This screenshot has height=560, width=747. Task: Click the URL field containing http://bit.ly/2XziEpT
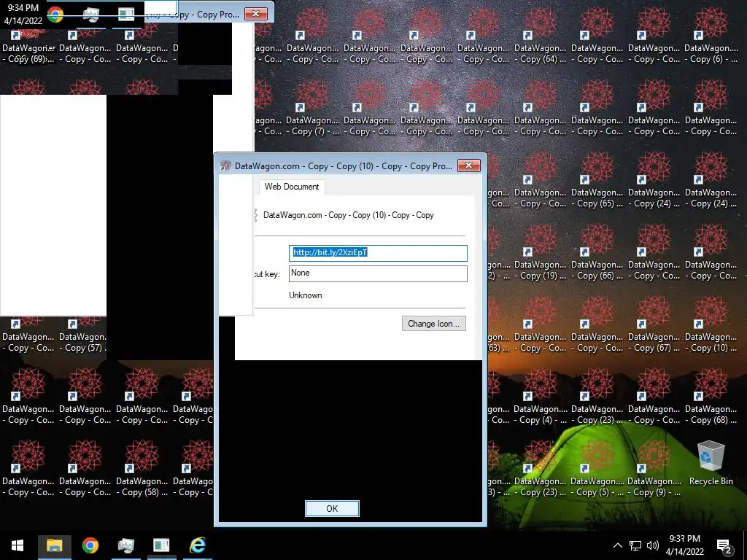(378, 253)
